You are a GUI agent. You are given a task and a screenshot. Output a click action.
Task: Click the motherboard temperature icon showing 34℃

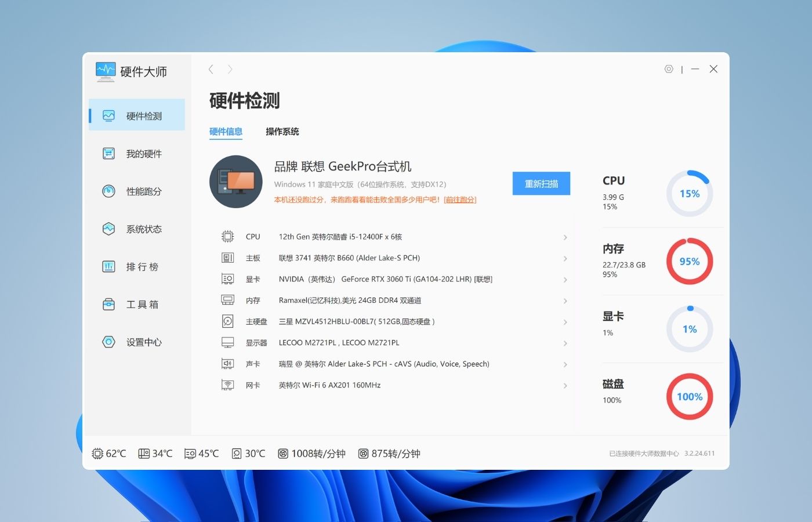point(144,454)
